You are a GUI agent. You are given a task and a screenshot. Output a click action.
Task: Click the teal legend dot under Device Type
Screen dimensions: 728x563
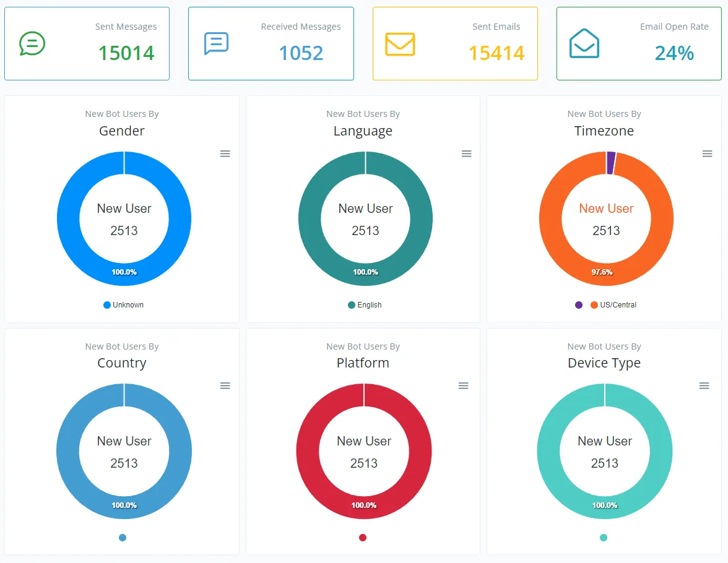pos(603,538)
